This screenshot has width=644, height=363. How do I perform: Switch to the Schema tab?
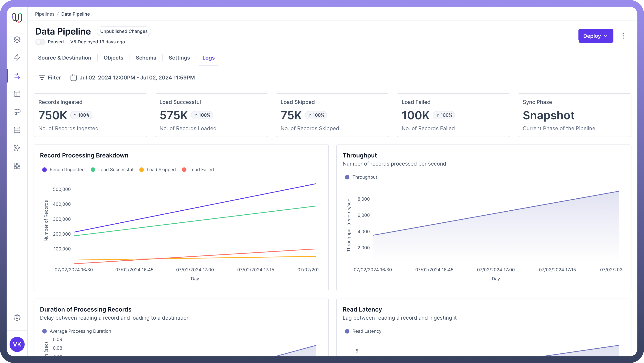[146, 58]
